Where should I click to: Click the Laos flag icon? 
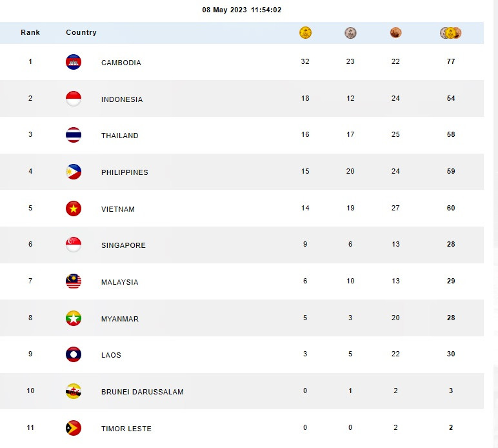74,354
